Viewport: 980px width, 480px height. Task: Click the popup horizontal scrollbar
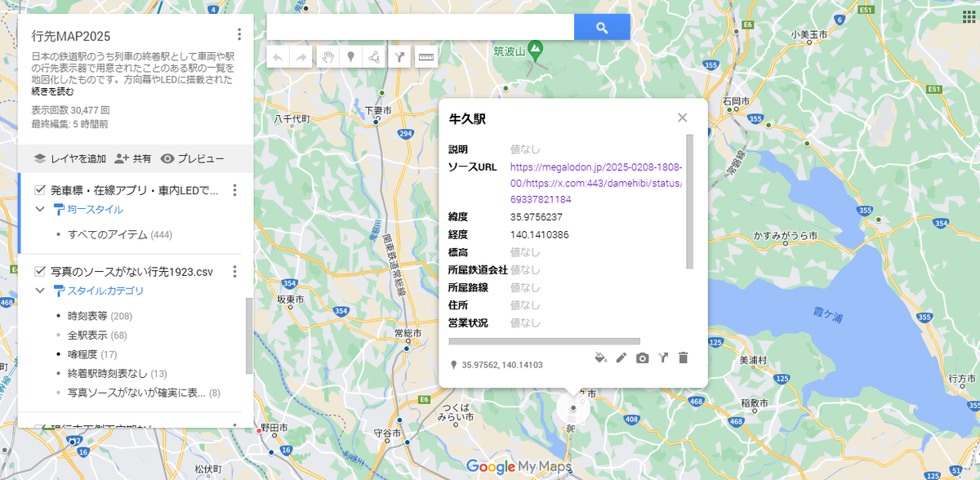tap(545, 341)
